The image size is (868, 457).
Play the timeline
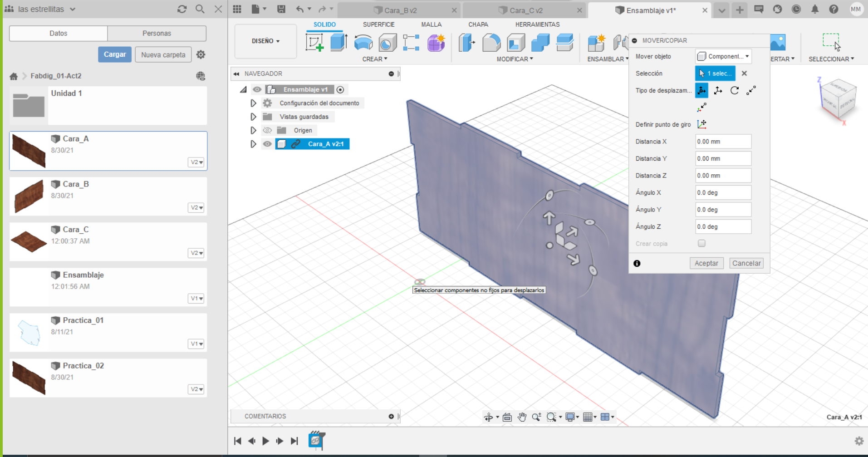265,441
